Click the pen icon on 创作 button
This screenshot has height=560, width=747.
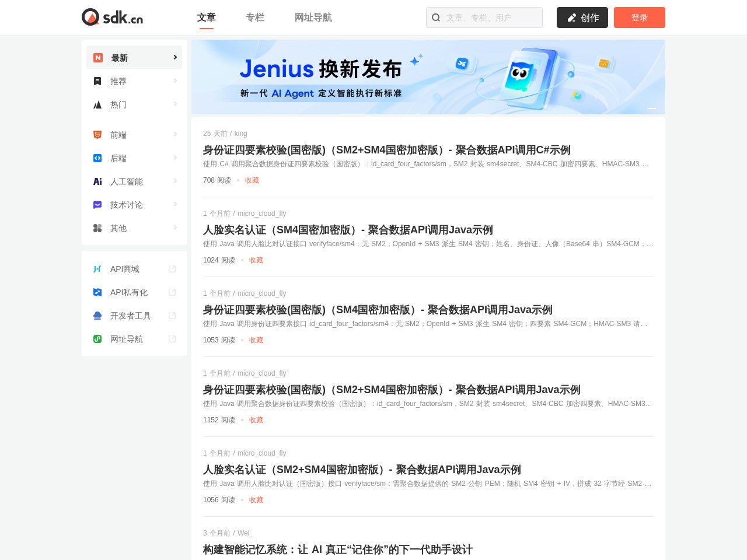[x=572, y=17]
